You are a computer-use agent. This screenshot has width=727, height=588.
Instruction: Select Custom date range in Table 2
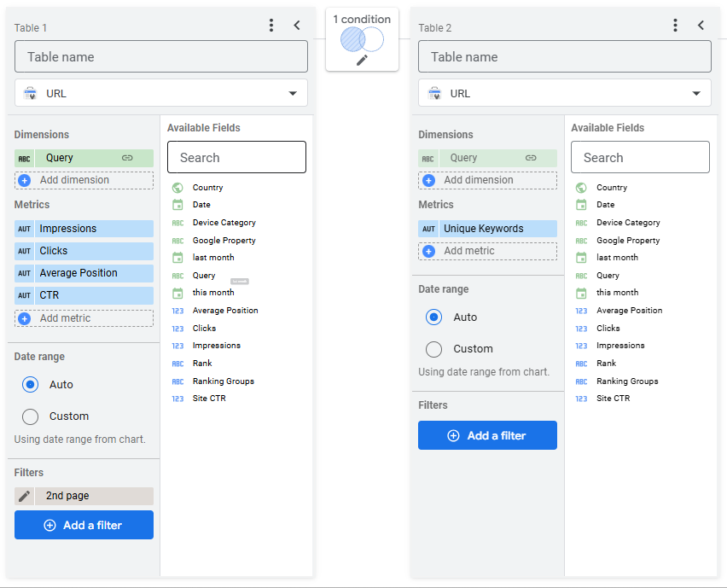[434, 349]
